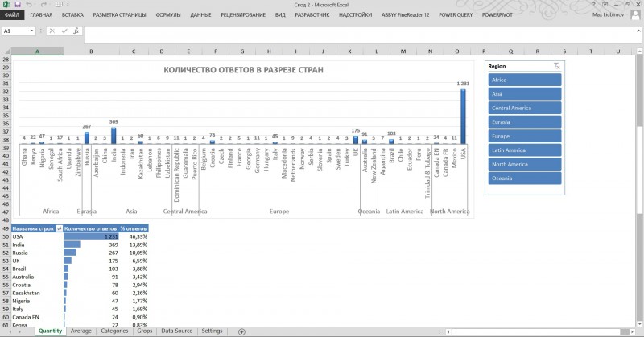Switch to the Settings sheet tab

click(x=212, y=331)
